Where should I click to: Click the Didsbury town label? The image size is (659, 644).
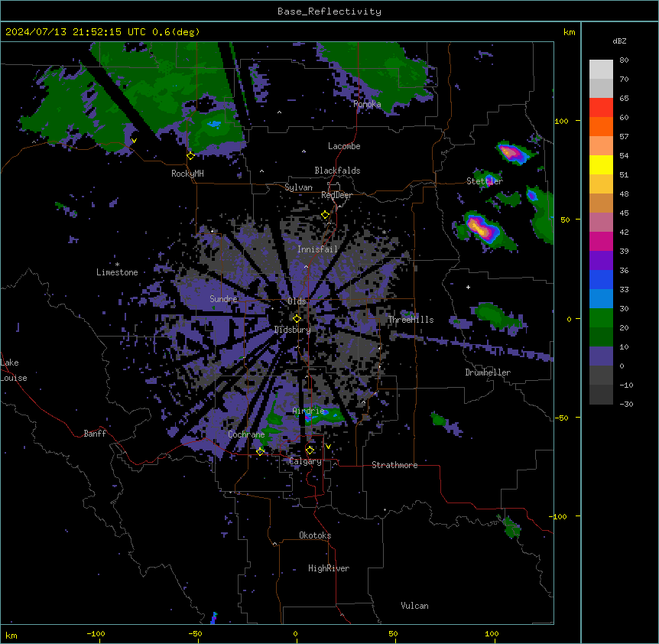click(293, 330)
